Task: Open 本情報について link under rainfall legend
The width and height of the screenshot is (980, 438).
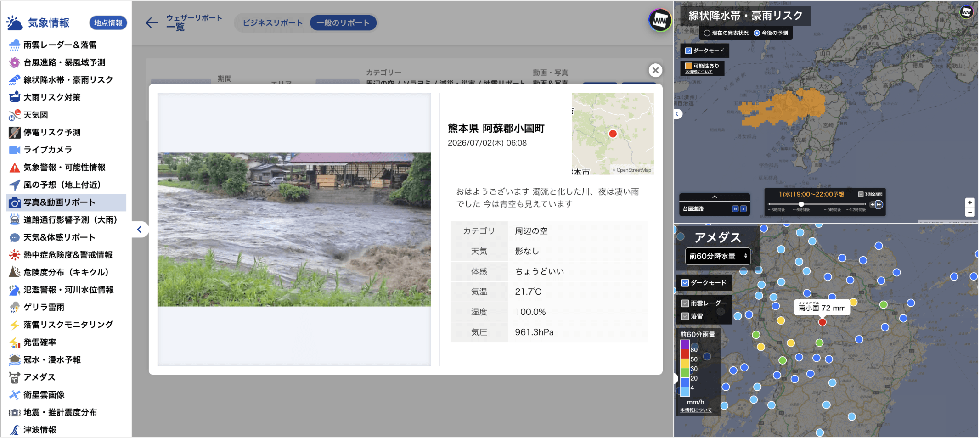Action: 696,410
